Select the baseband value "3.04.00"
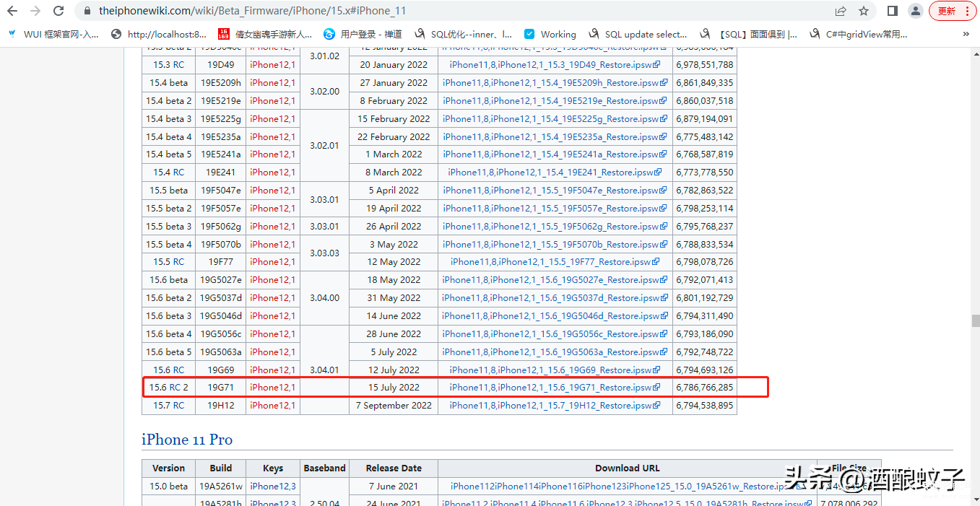The height and width of the screenshot is (506, 980). tap(324, 297)
